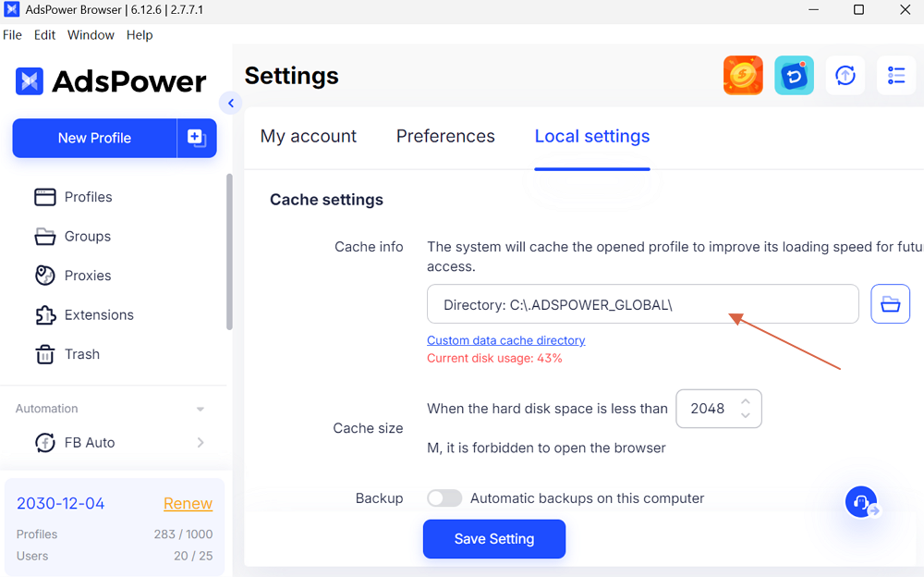Click the FB Auto Facebook icon
This screenshot has width=924, height=577.
click(x=44, y=443)
